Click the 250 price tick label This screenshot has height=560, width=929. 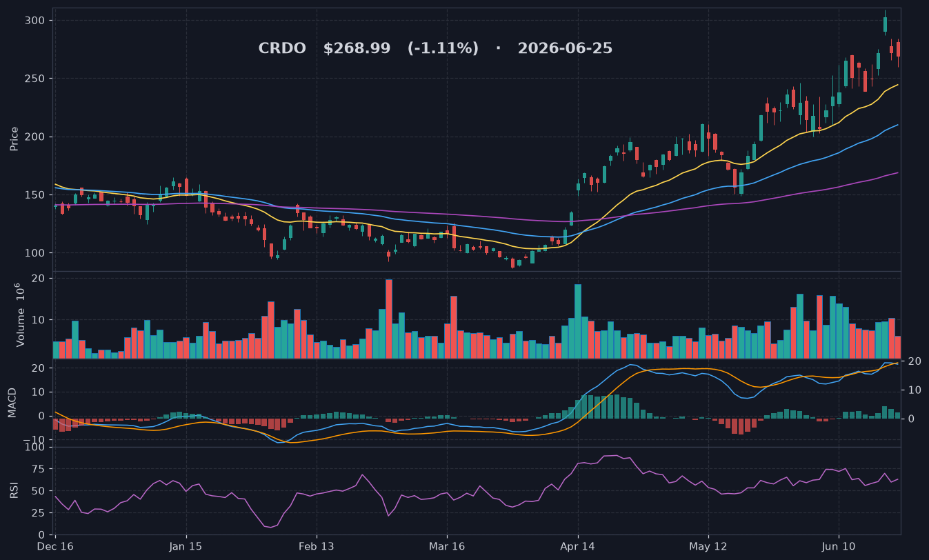click(x=36, y=79)
